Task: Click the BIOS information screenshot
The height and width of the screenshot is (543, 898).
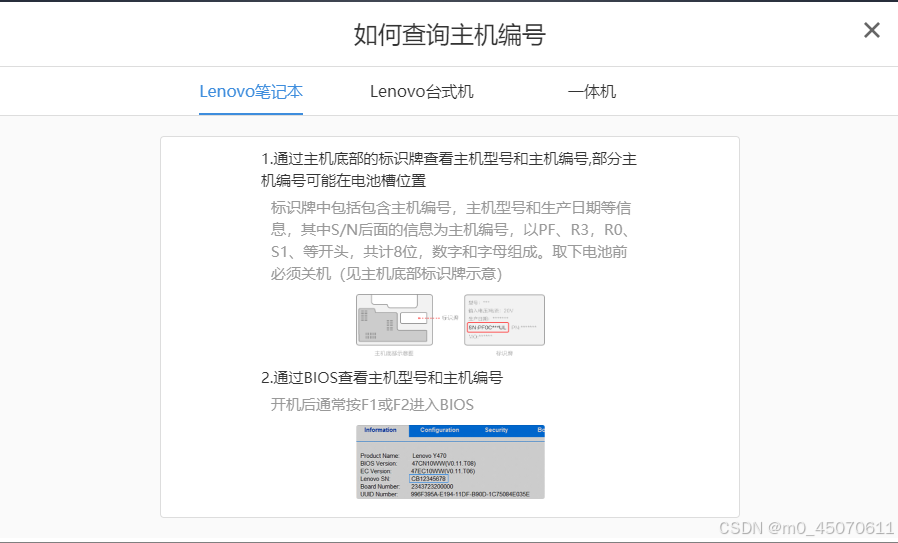Action: point(450,462)
